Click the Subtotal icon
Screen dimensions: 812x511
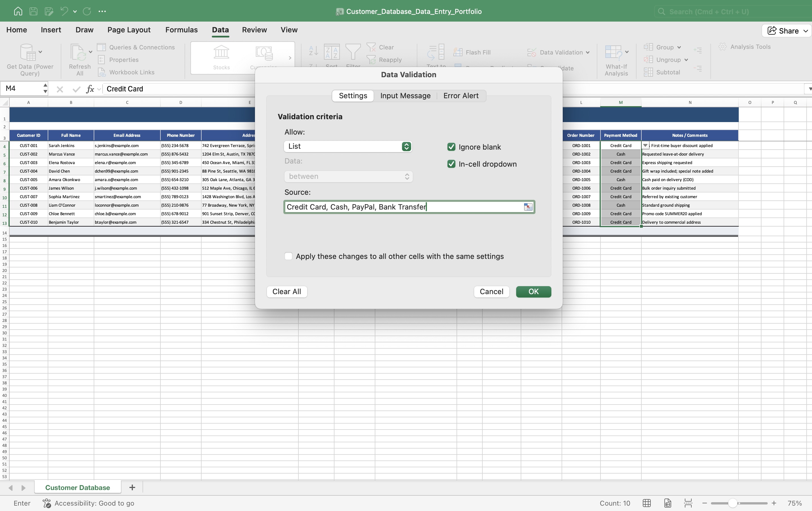648,72
